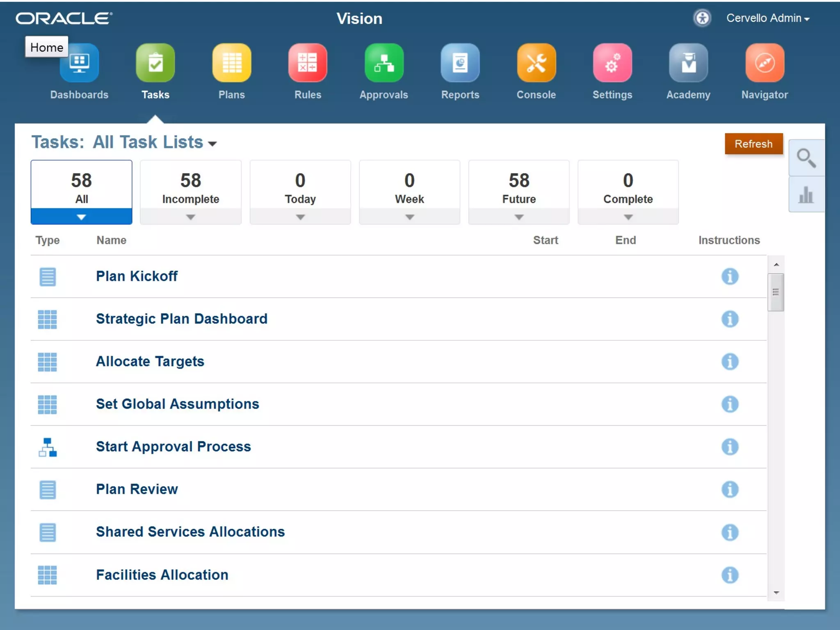
Task: Open the Academy icon
Action: point(688,63)
